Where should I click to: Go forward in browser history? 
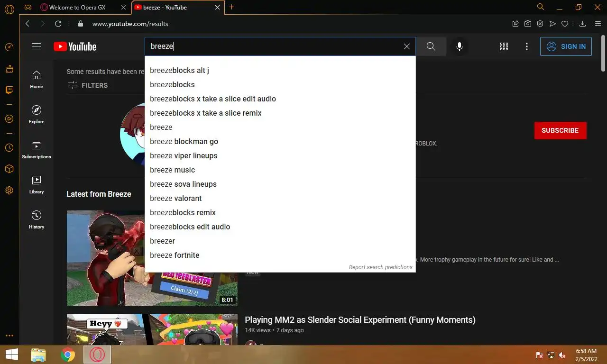[43, 24]
